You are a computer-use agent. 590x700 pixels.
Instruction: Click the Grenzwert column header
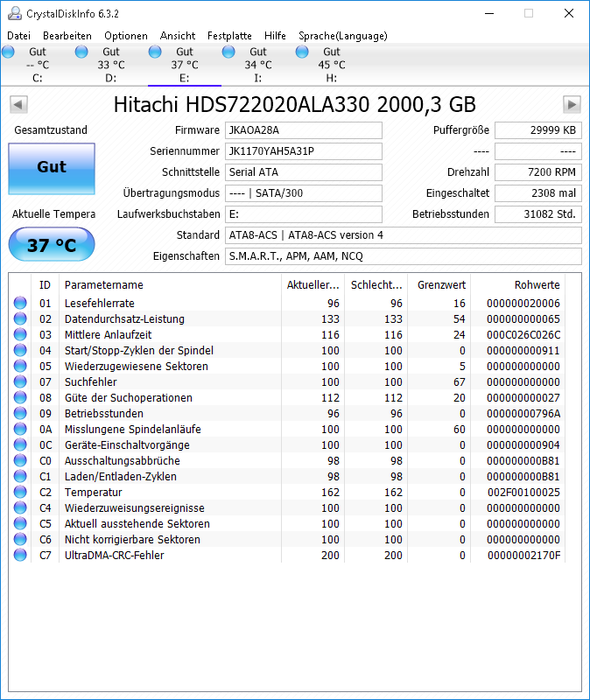pos(439,285)
